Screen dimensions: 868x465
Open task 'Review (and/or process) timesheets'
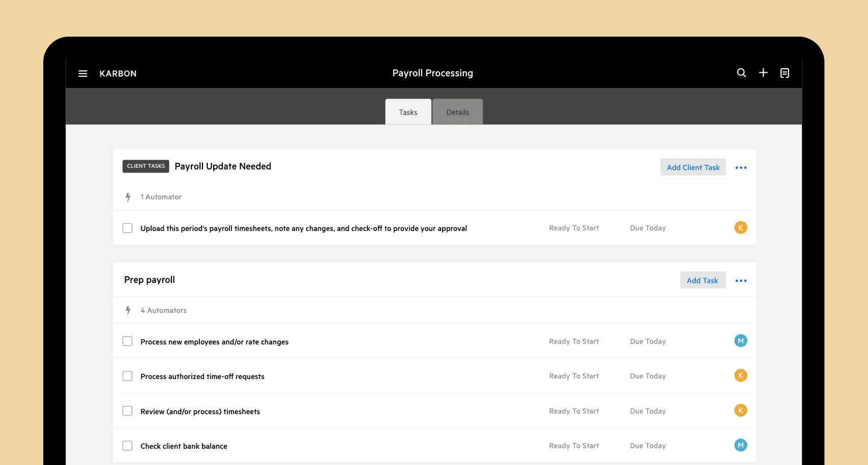(200, 412)
